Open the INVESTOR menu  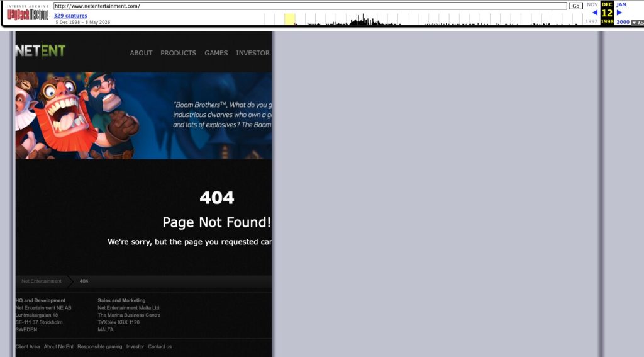point(253,53)
